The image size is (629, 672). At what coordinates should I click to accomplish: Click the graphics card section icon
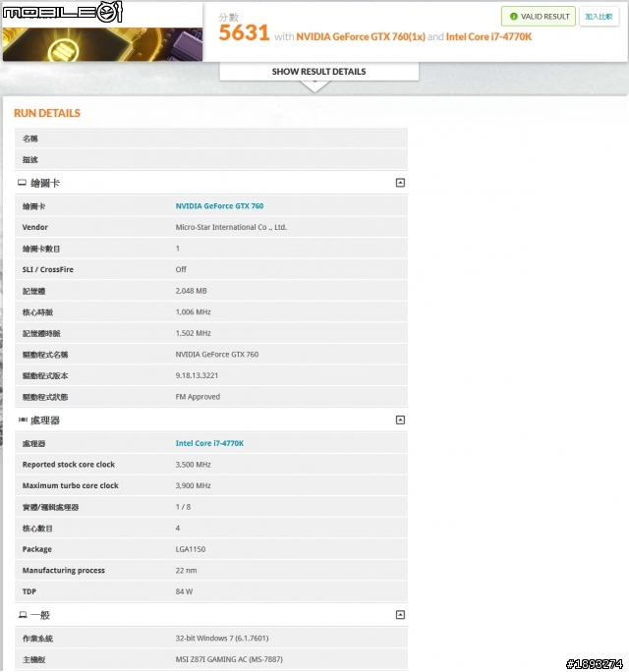[x=22, y=183]
